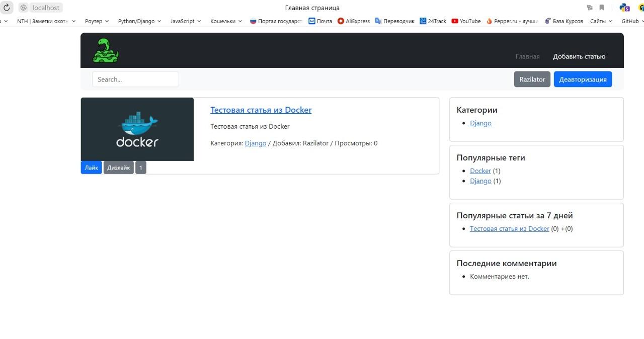Expand the GitHub bookmark folder
Viewport: 644px width, 339px height.
tap(632, 21)
